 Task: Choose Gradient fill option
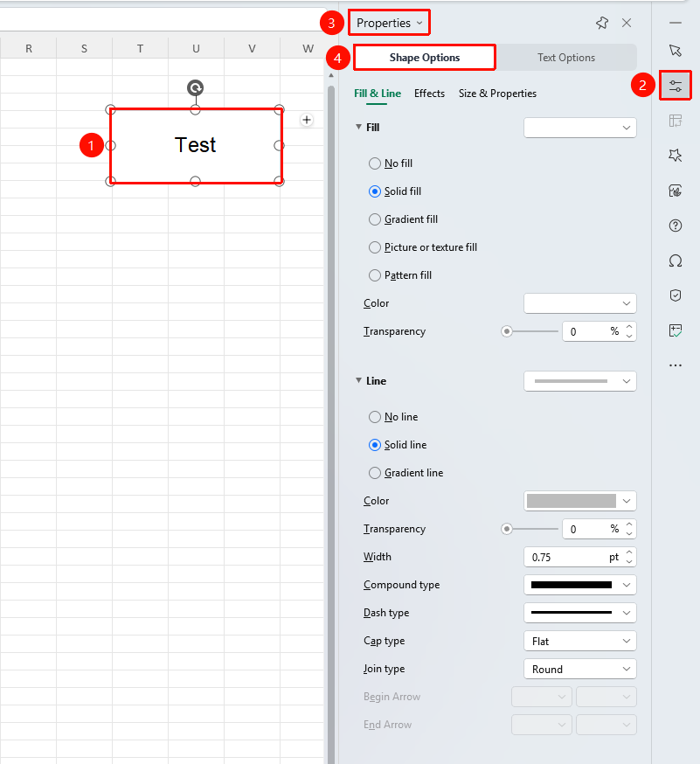[x=404, y=219]
